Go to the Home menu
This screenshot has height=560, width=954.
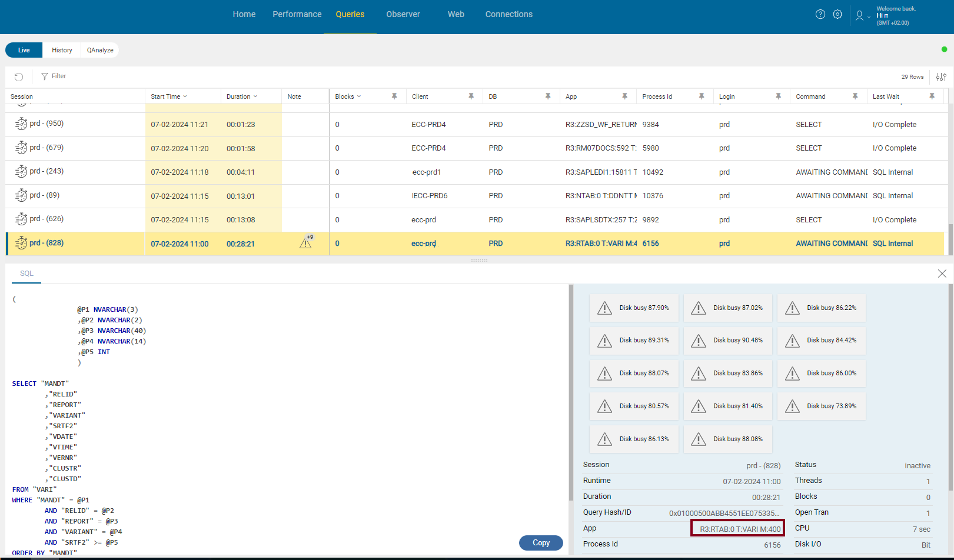[x=244, y=14]
